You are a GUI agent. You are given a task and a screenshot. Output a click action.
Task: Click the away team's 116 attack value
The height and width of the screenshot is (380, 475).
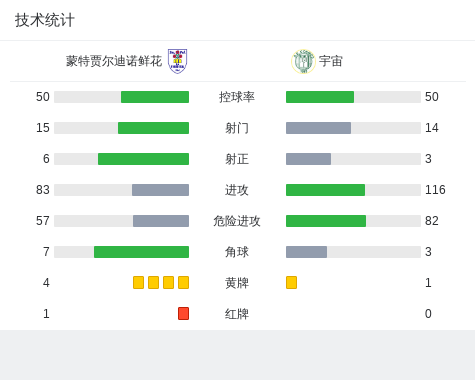435,190
